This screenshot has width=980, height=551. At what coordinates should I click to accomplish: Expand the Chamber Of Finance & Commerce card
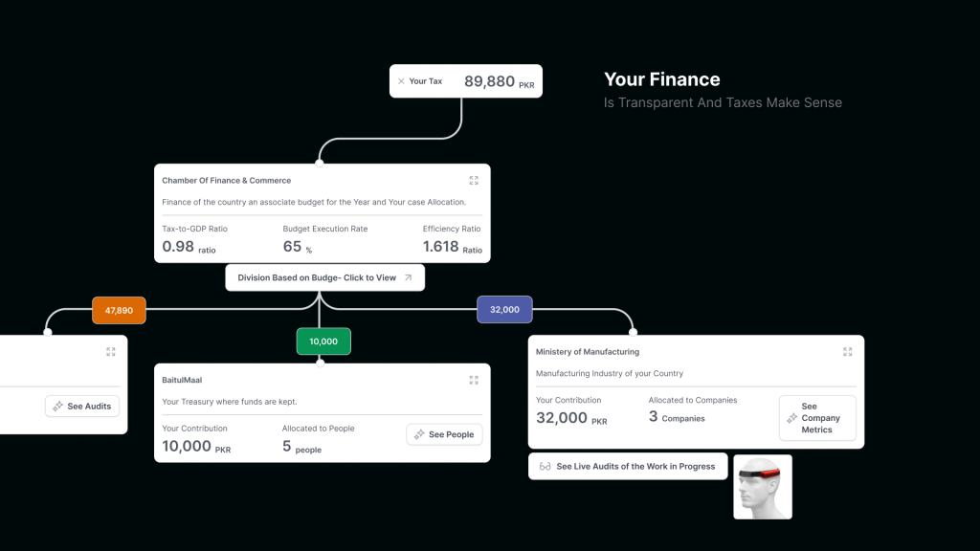point(474,180)
